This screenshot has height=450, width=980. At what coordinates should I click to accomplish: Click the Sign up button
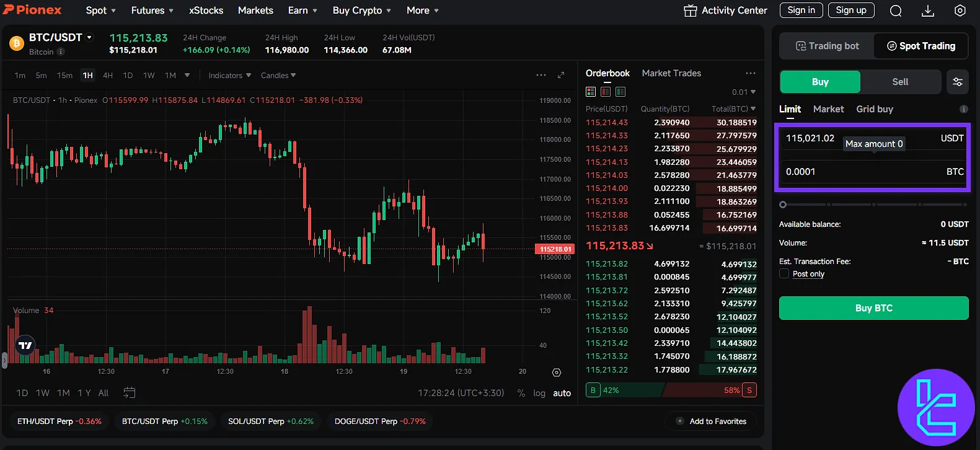[851, 10]
